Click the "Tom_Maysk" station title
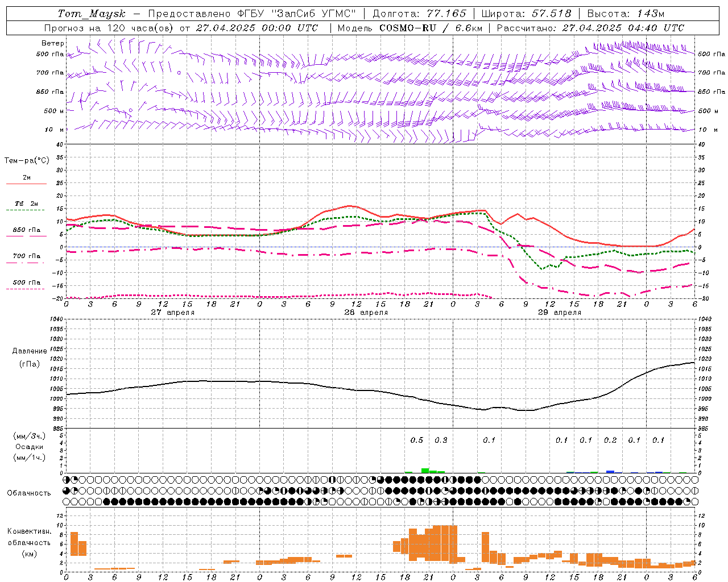The height and width of the screenshot is (582, 728). pos(92,14)
